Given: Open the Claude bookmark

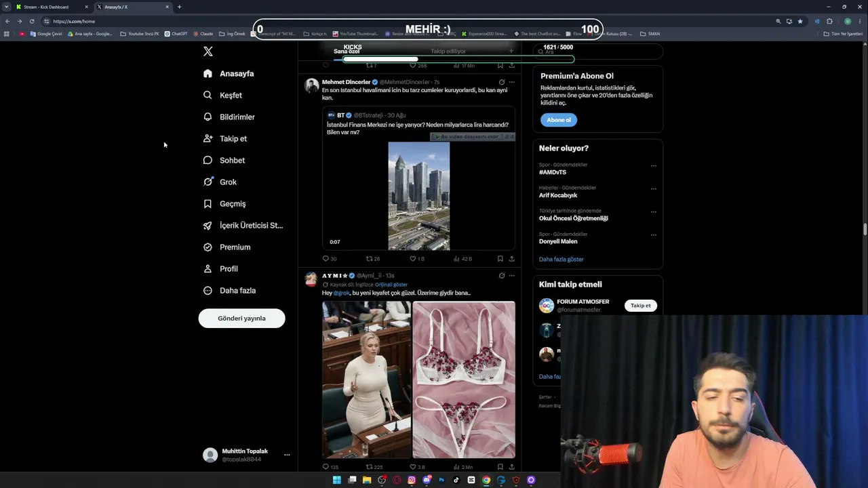Looking at the screenshot, I should [x=203, y=34].
